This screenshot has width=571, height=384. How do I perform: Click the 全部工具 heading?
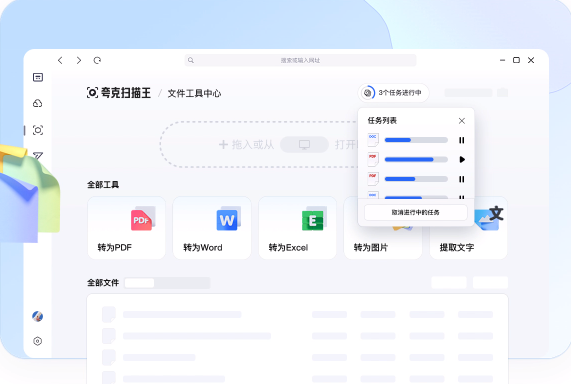(103, 185)
